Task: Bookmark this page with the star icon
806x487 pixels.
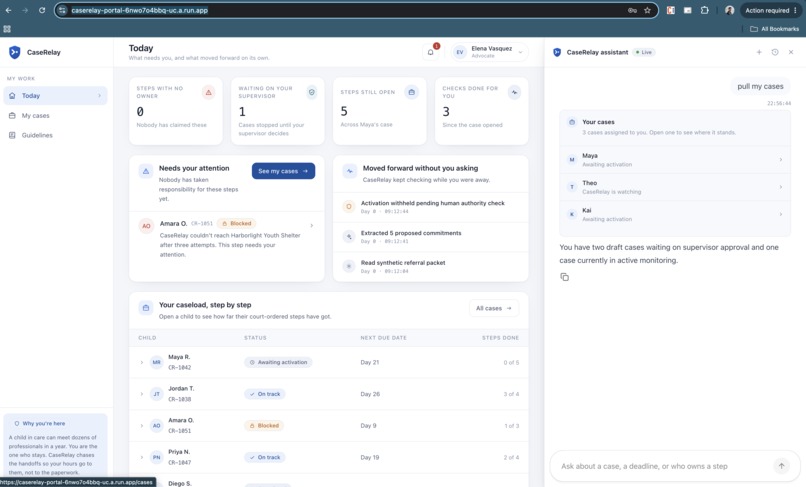Action: [x=647, y=10]
